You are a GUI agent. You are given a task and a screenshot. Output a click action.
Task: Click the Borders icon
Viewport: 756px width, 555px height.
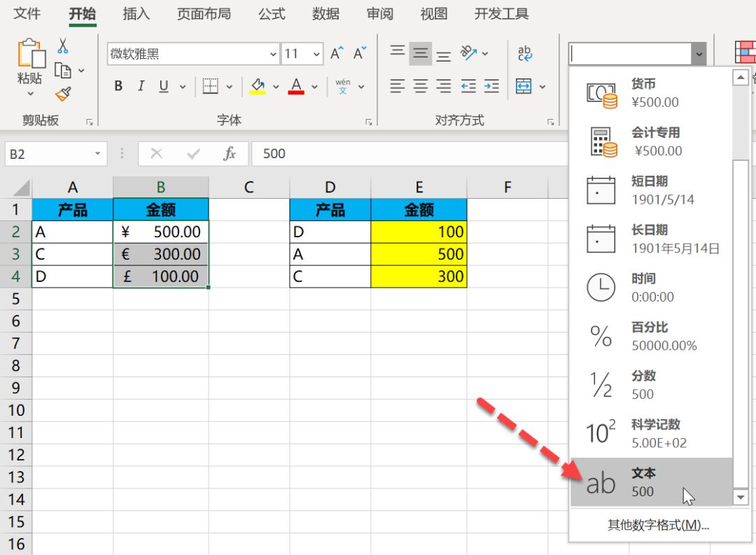point(211,86)
